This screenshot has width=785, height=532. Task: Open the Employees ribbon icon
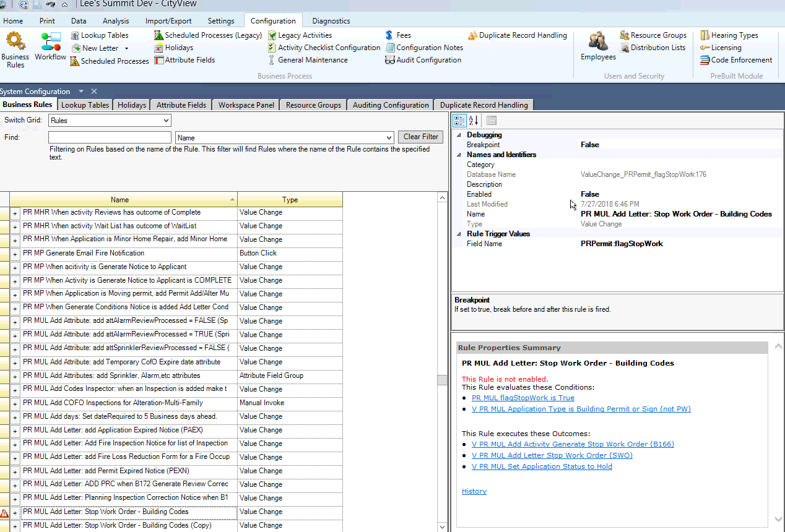coord(598,47)
